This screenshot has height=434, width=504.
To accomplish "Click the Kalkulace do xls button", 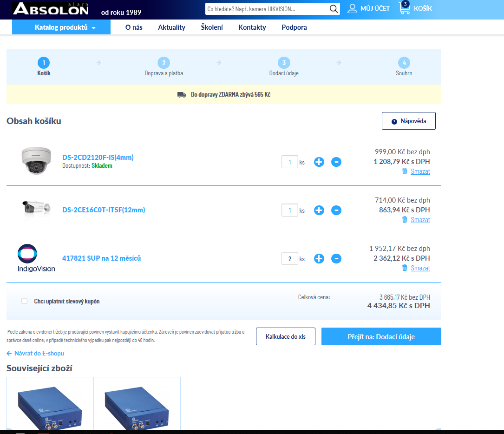I will 286,336.
